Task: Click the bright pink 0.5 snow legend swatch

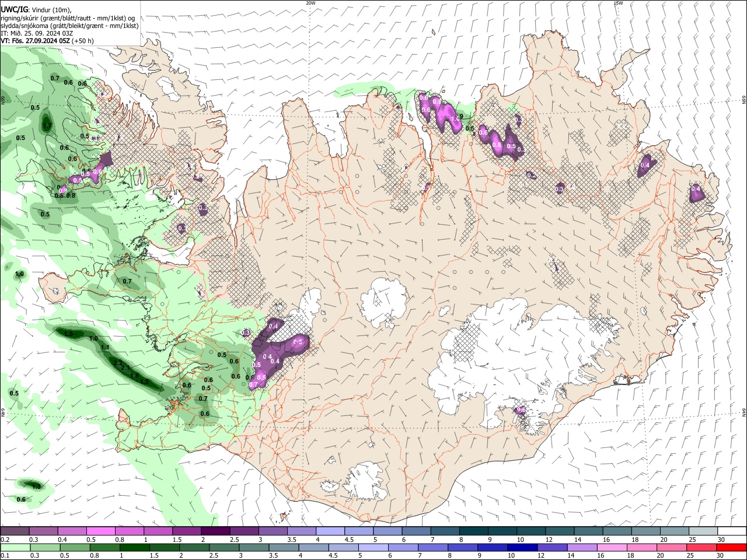Action: 100,531
